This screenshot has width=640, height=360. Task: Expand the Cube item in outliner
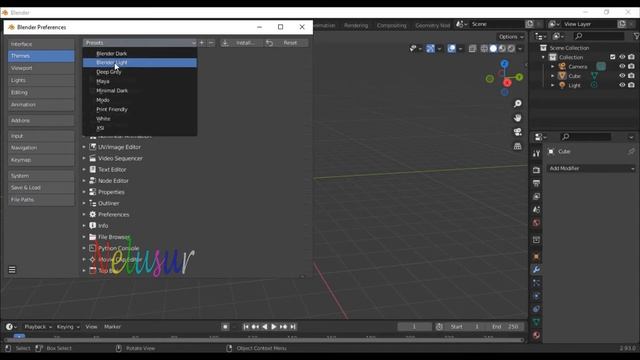(553, 76)
